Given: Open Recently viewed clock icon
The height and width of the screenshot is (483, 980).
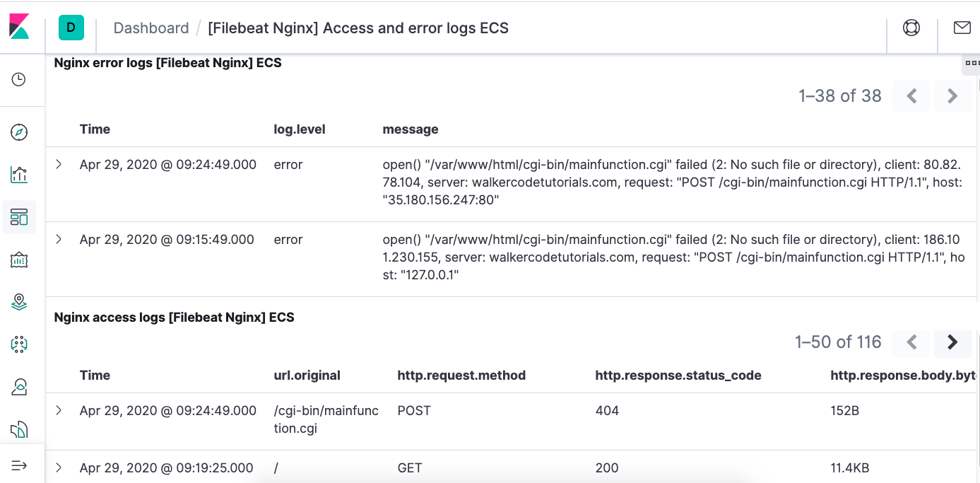Looking at the screenshot, I should [19, 79].
